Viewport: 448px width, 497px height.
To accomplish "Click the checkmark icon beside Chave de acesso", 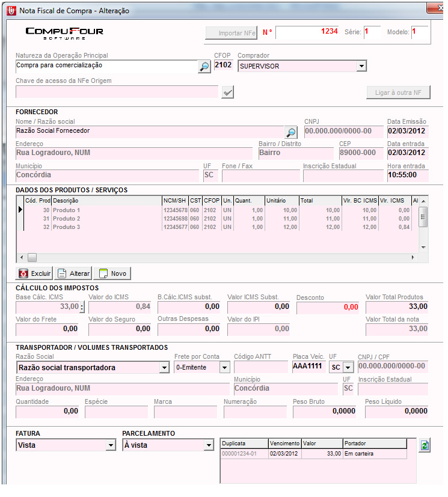I will click(227, 92).
